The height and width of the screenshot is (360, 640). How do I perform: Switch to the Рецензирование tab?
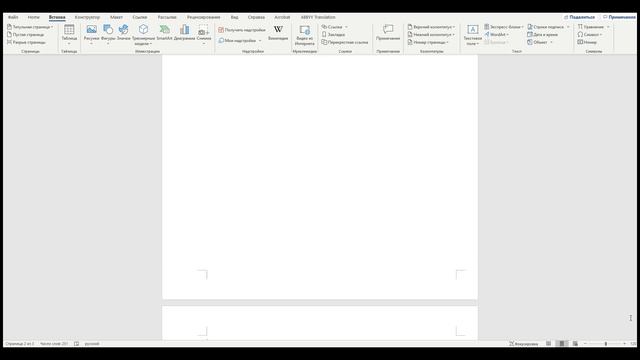point(203,17)
